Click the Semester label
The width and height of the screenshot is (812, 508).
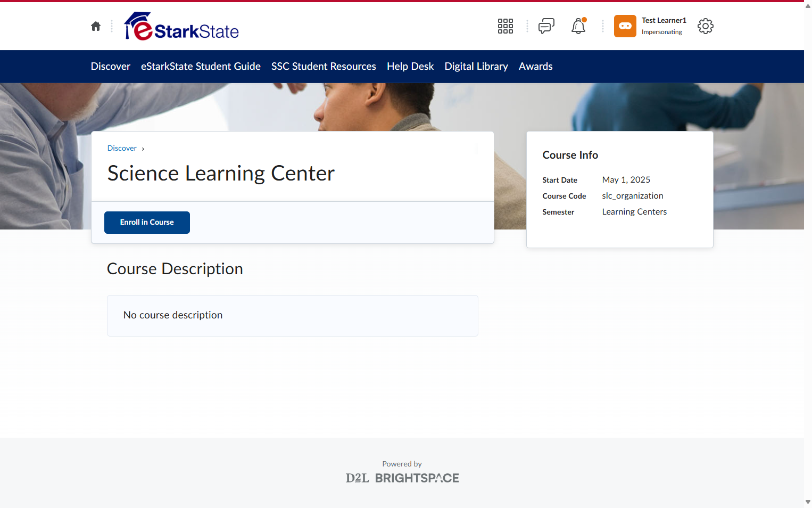coord(558,212)
